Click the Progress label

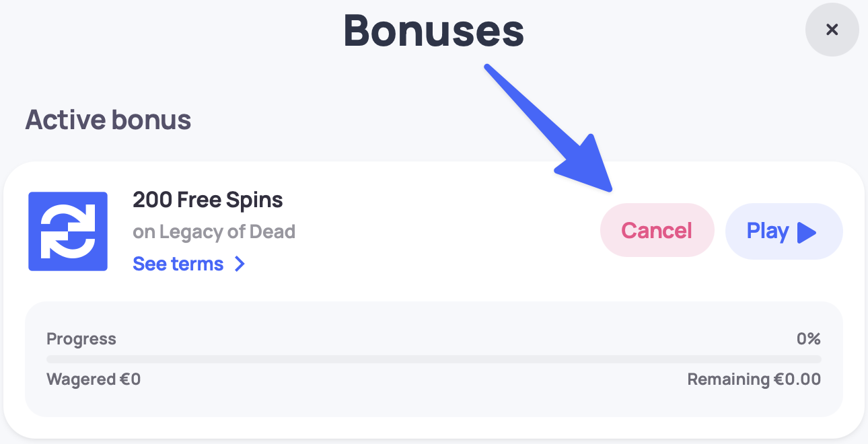click(x=81, y=339)
